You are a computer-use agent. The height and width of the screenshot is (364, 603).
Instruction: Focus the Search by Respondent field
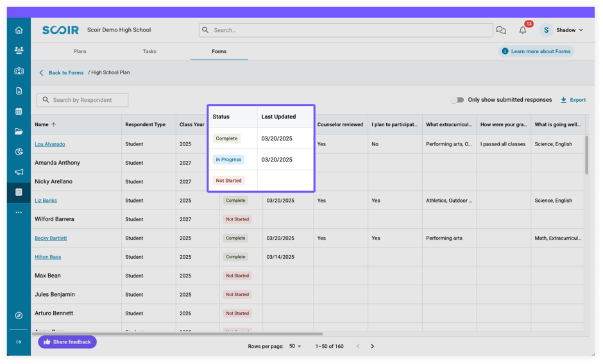(82, 100)
